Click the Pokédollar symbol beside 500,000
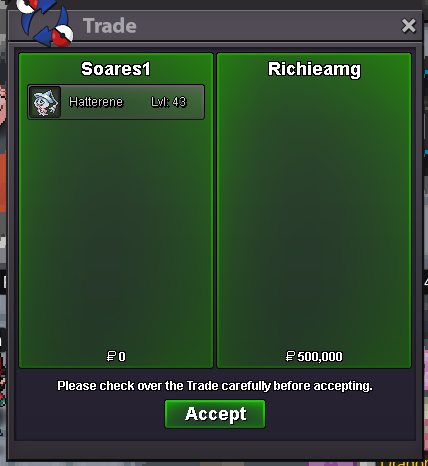The image size is (428, 466). pyautogui.click(x=290, y=356)
